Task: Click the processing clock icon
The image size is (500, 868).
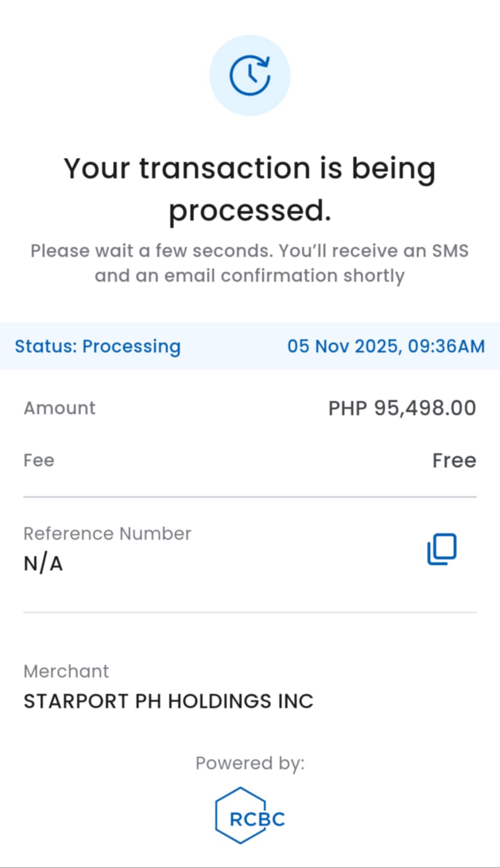Action: 249,75
